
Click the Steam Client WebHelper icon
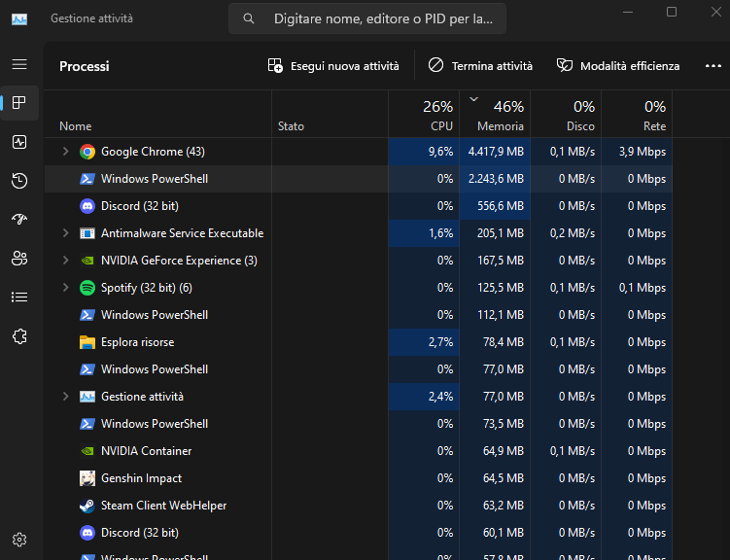tap(87, 506)
